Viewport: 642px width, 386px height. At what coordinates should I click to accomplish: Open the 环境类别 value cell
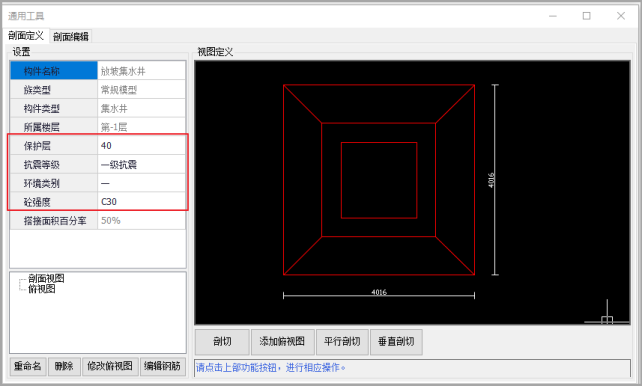[x=141, y=183]
